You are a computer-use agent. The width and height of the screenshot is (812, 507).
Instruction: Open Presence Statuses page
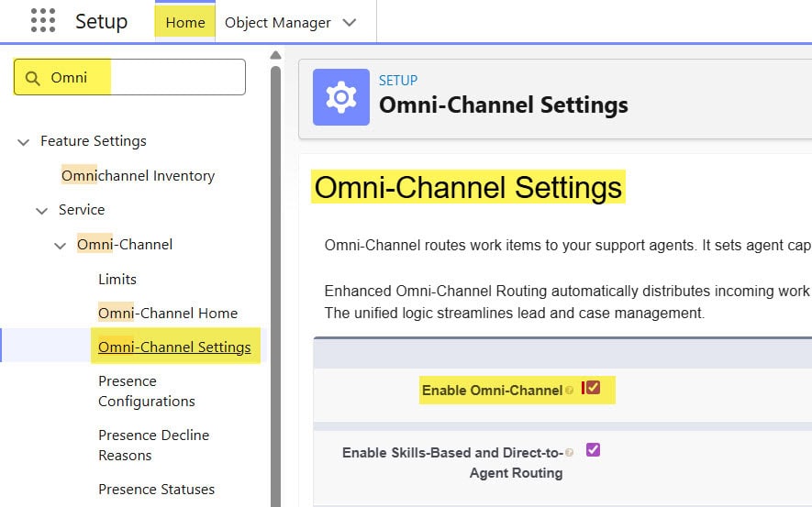pyautogui.click(x=156, y=490)
